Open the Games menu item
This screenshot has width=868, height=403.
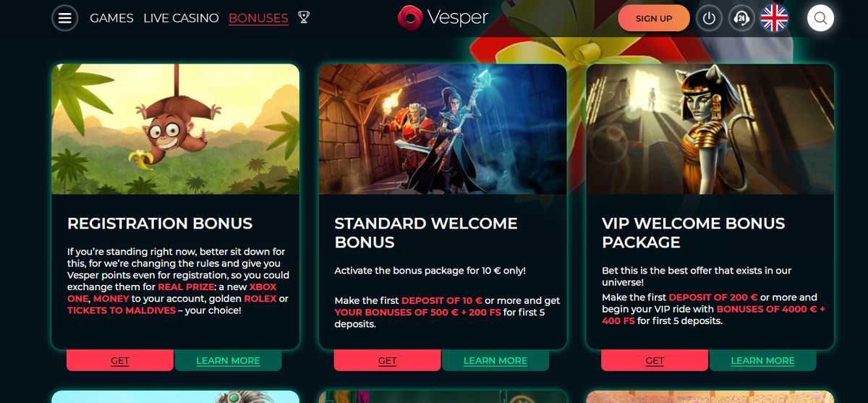click(111, 18)
